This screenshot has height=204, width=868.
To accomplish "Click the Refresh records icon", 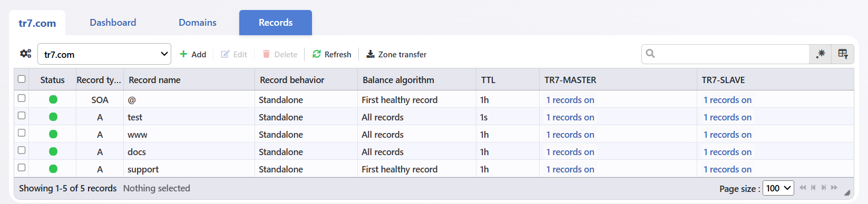I will pyautogui.click(x=317, y=54).
